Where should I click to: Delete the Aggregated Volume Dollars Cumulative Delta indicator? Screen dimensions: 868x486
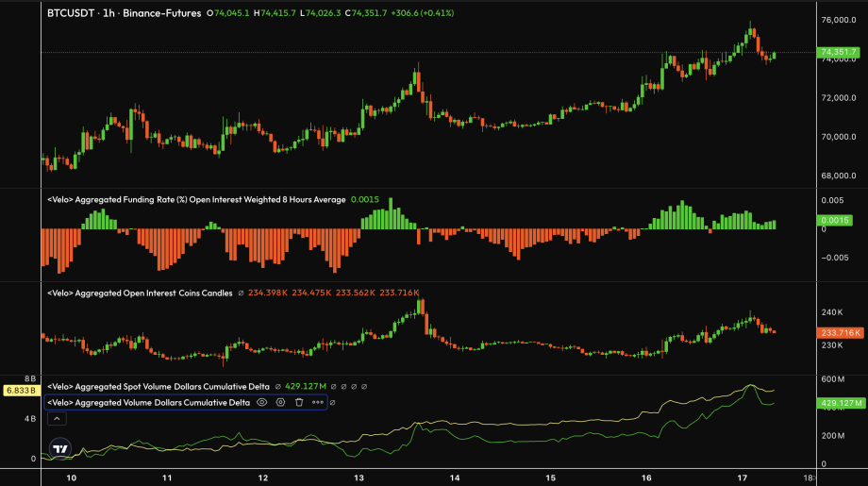pos(299,402)
